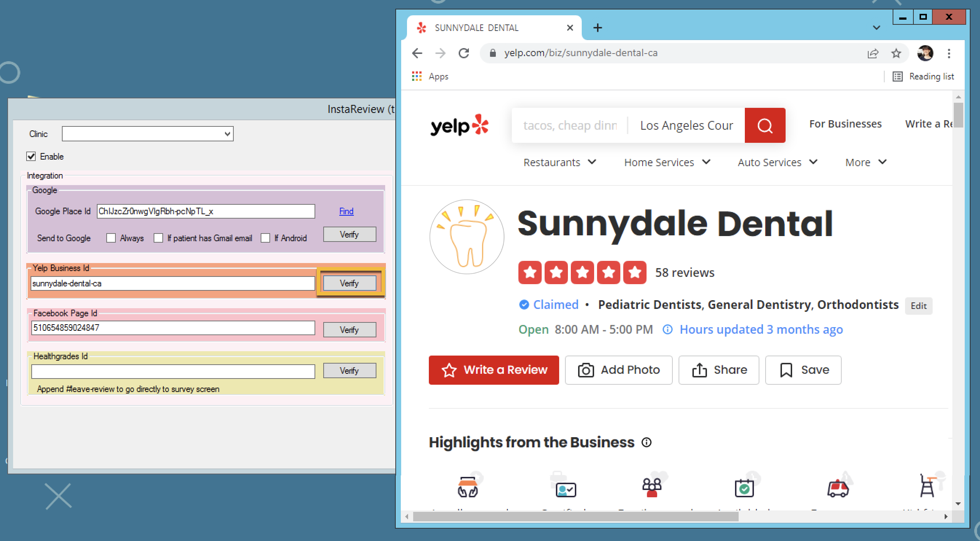Click the vertical scrollbar thumb in browser

958,115
